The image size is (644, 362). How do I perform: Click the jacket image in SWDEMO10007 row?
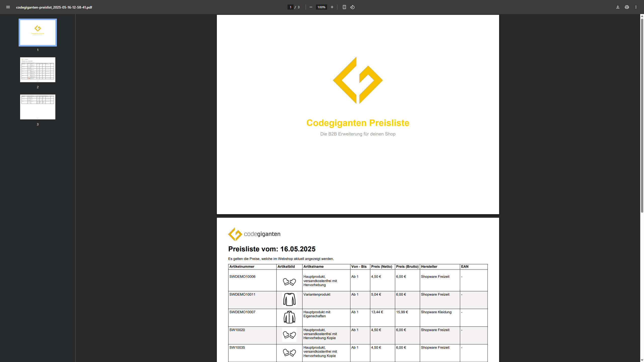pos(289,317)
